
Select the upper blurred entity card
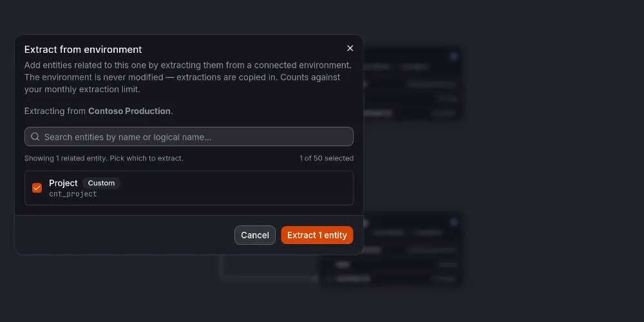click(x=412, y=84)
